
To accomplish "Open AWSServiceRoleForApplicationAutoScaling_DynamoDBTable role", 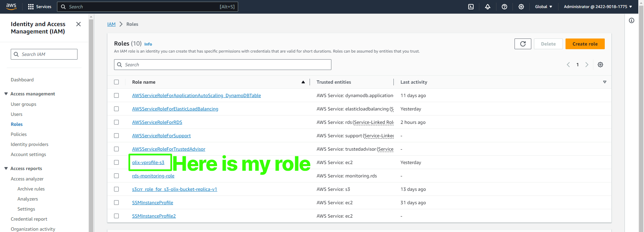I will coord(197,95).
